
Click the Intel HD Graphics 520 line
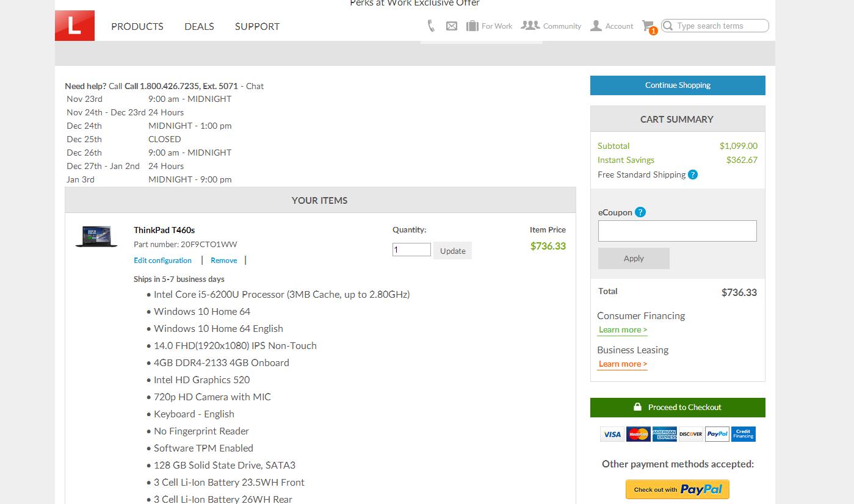(x=201, y=380)
